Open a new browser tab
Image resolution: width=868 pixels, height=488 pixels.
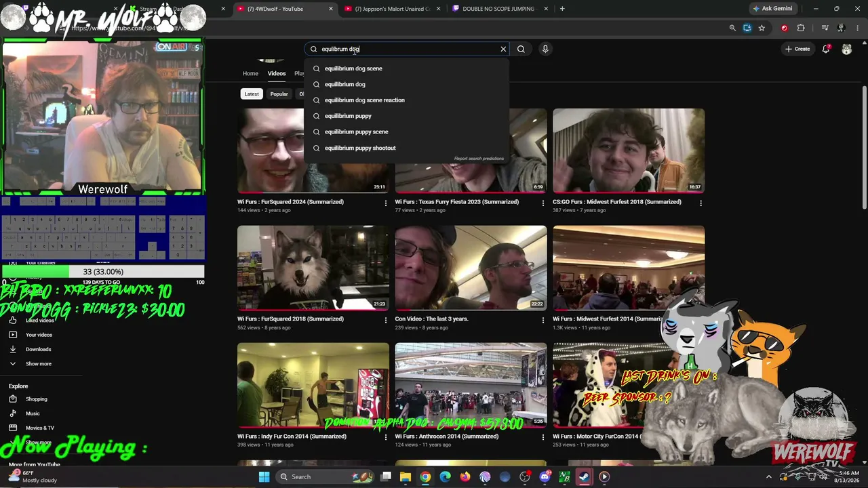[x=562, y=9]
